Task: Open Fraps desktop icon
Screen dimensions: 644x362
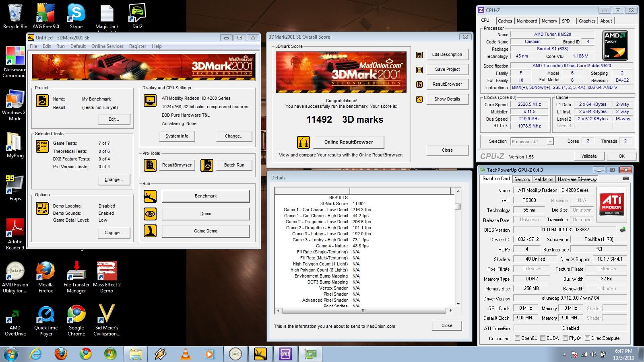Action: 15,188
